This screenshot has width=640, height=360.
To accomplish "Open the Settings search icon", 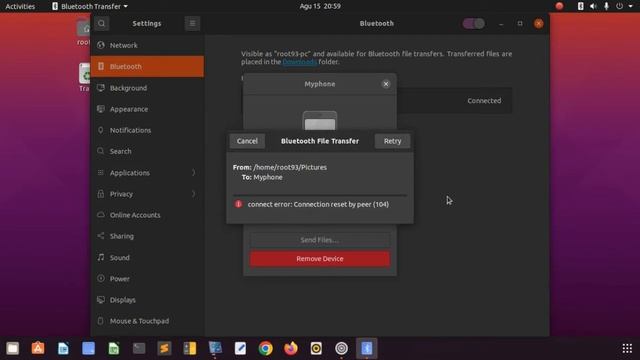I will pyautogui.click(x=101, y=23).
